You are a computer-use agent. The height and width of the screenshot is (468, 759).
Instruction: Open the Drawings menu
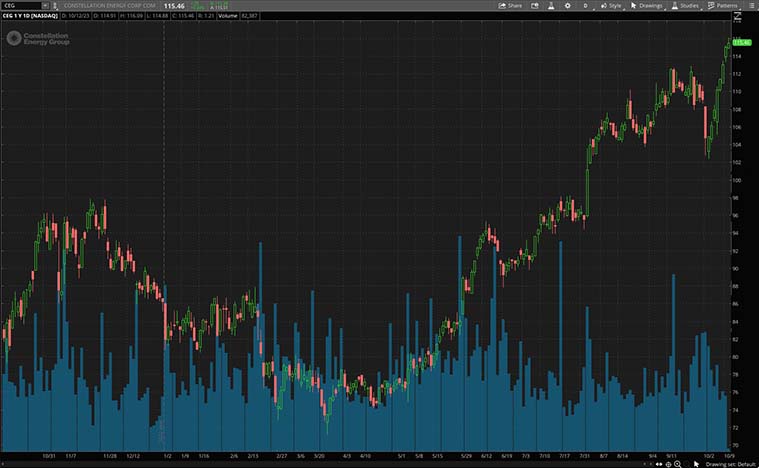tap(647, 6)
